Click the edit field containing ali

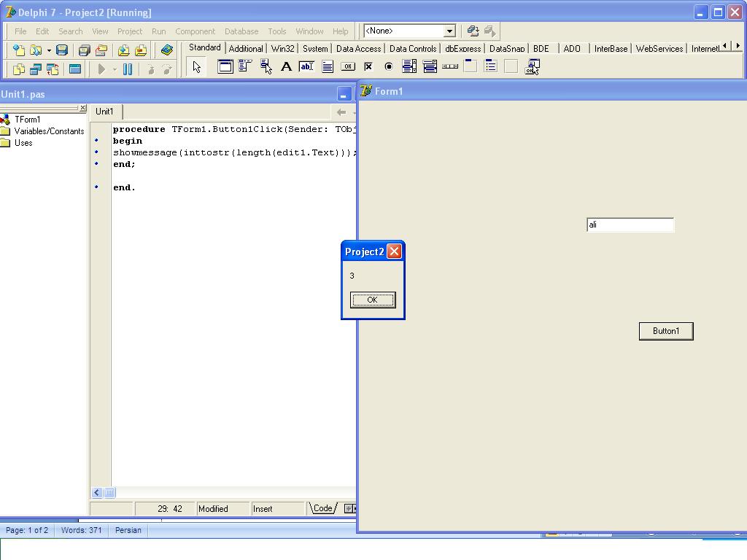click(x=630, y=225)
